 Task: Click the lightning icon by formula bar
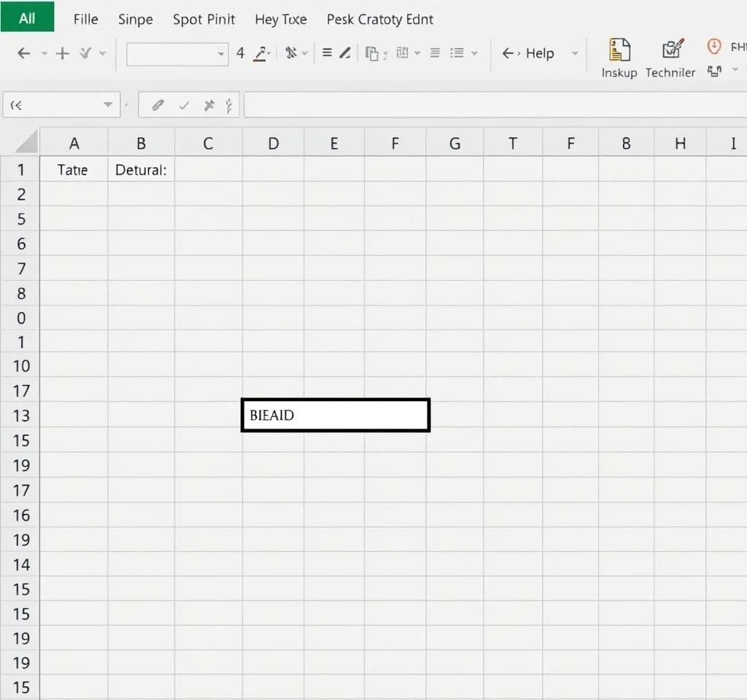[229, 105]
